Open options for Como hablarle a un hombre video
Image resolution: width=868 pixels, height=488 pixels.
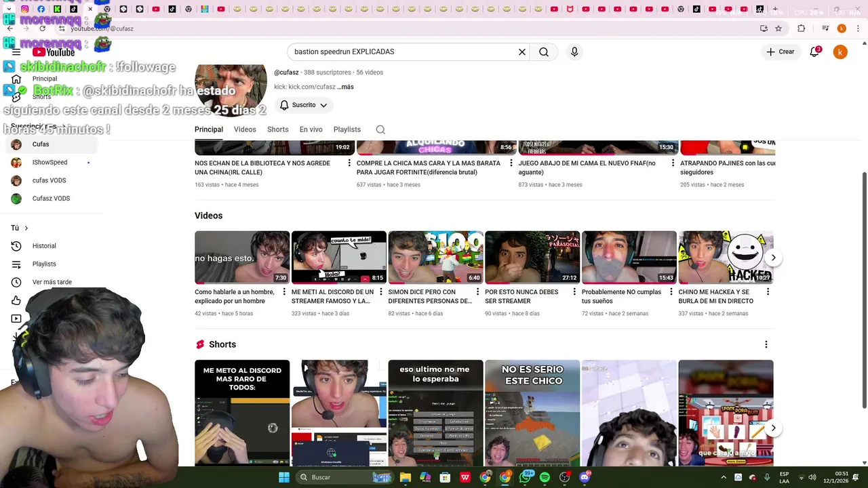pos(283,292)
